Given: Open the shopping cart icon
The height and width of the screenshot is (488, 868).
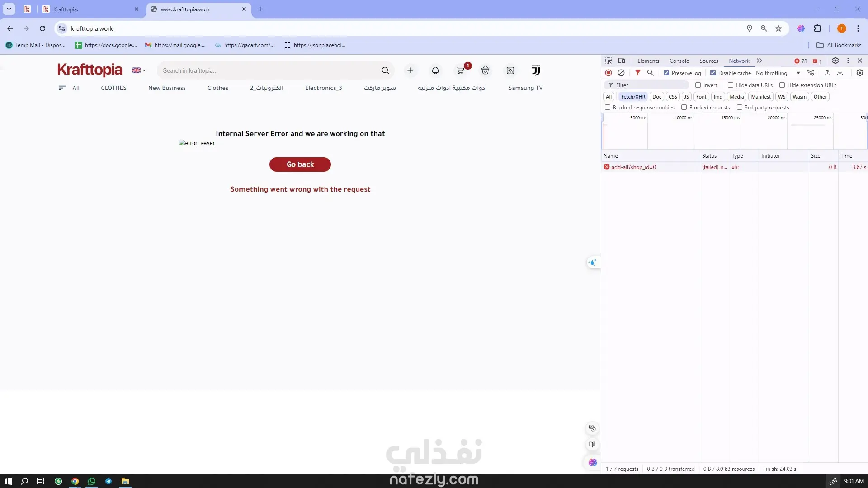Looking at the screenshot, I should (x=460, y=70).
